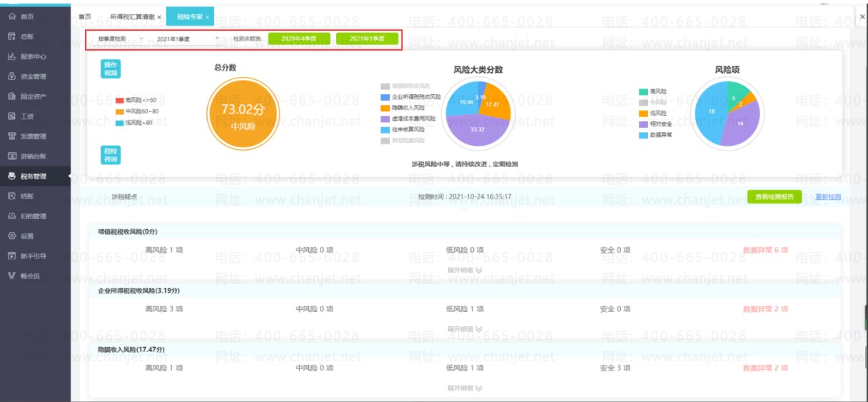
Task: Toggle 隐瞒收入风险 legend entry
Action: click(409, 107)
